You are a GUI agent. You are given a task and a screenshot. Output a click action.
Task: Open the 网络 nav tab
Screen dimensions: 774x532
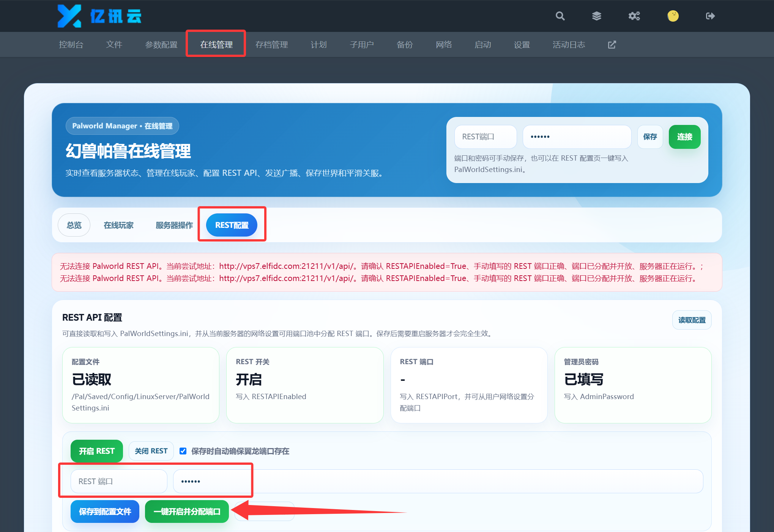click(444, 45)
